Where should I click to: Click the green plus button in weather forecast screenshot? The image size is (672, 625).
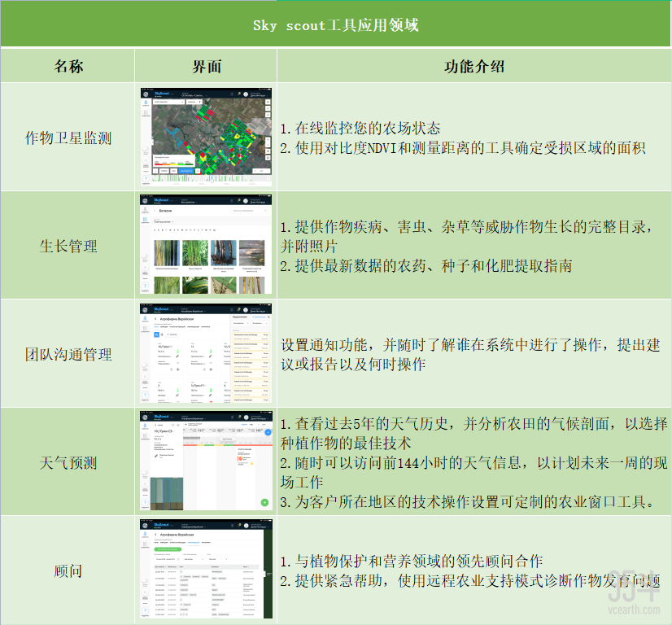pos(264,502)
